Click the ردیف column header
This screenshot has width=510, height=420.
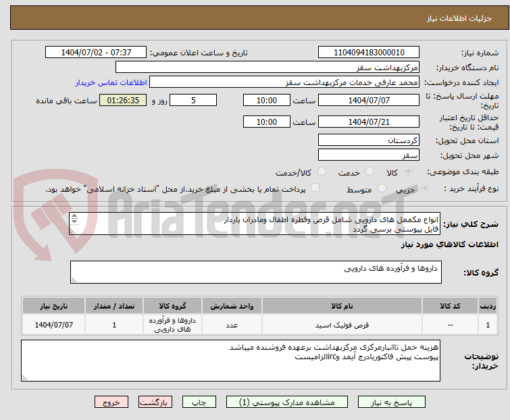point(488,306)
